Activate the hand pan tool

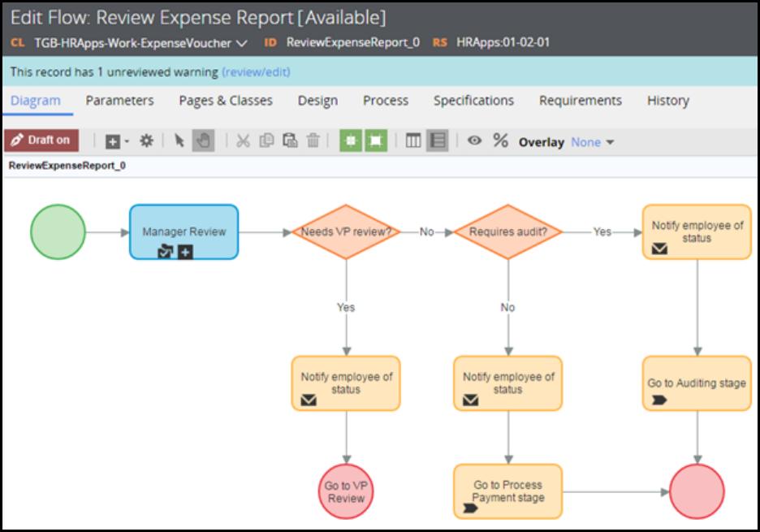pos(203,141)
